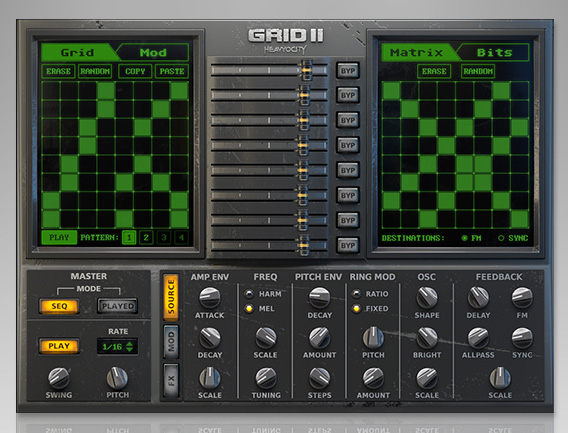Click the FREQ TUNING knob
The height and width of the screenshot is (433, 568).
266,378
